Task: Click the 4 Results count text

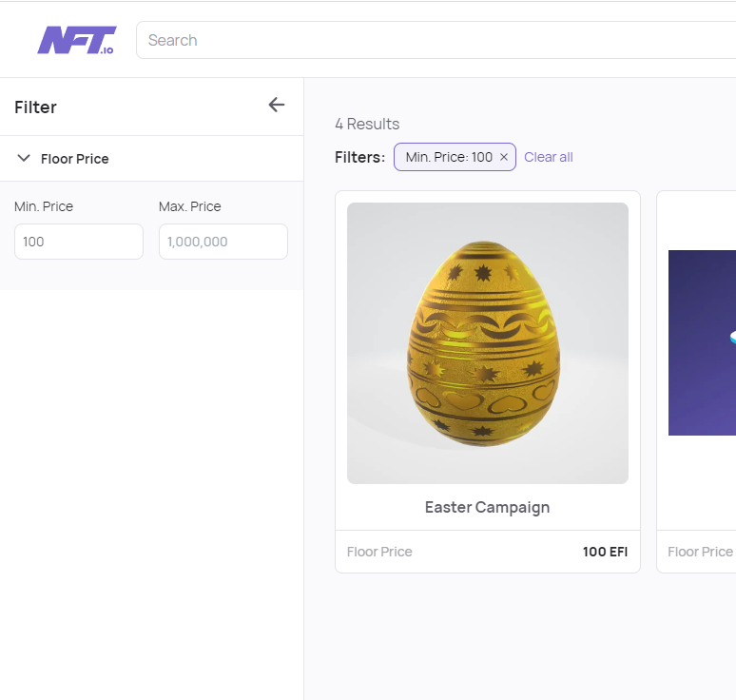Action: [367, 124]
